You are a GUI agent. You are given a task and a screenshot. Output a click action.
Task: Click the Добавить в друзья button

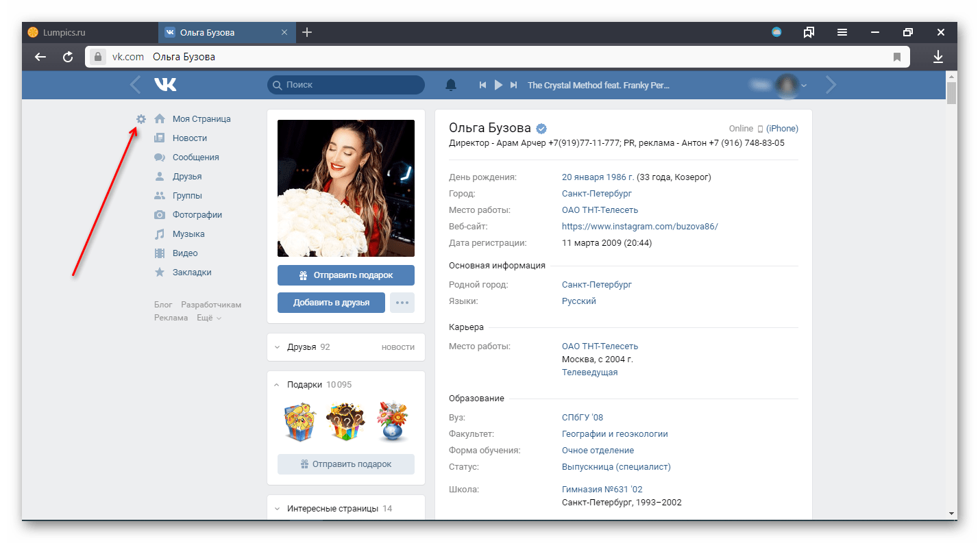331,303
